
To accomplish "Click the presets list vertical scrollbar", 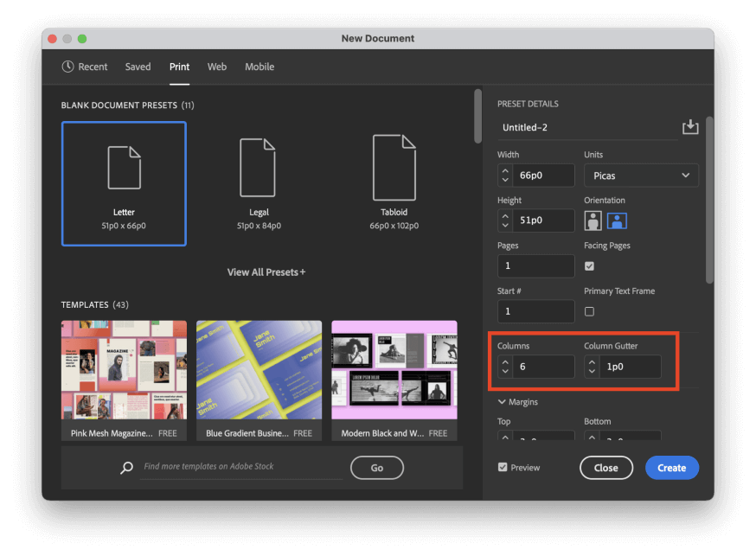I will click(477, 116).
